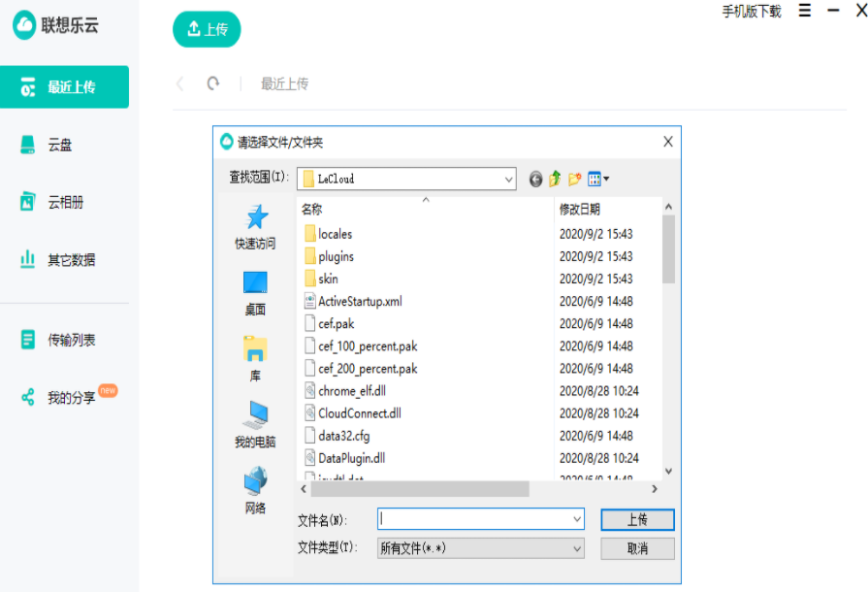
Task: Click the vertical scrollbar thumb
Action: [x=668, y=249]
